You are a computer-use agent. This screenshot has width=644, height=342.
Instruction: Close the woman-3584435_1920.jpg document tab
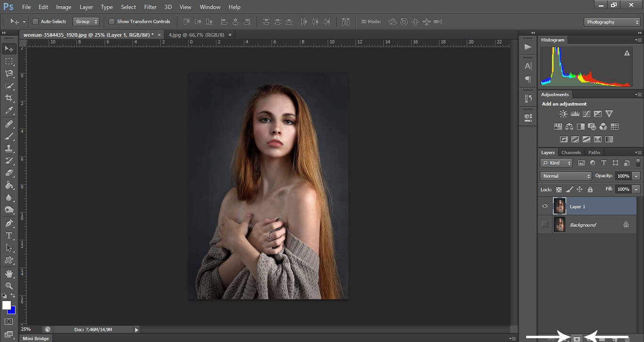[159, 35]
